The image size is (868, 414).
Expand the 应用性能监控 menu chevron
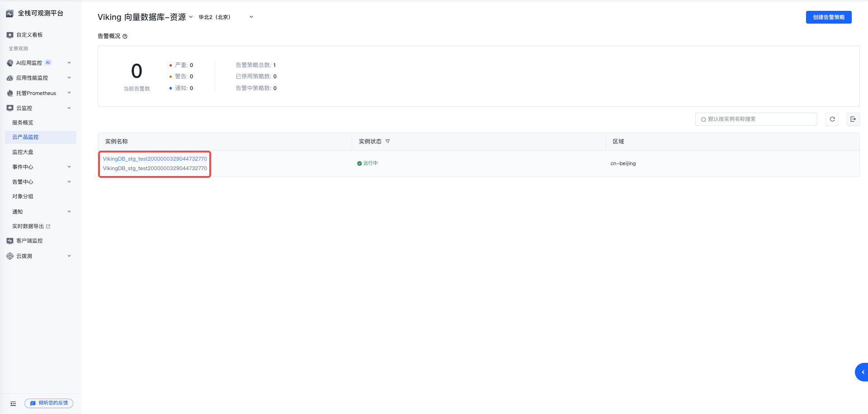click(x=69, y=78)
